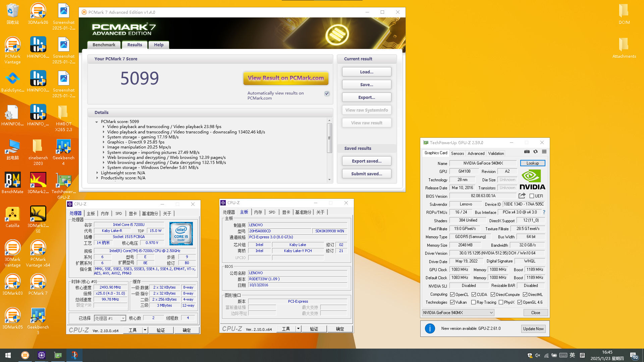Click the Update Now button
The width and height of the screenshot is (644, 362).
click(x=533, y=329)
